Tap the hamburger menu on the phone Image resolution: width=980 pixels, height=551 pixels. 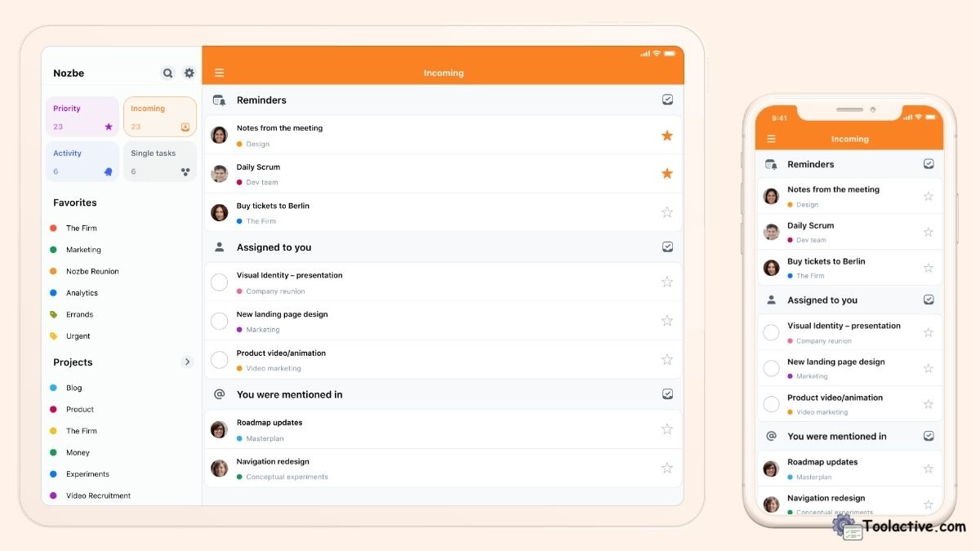771,140
